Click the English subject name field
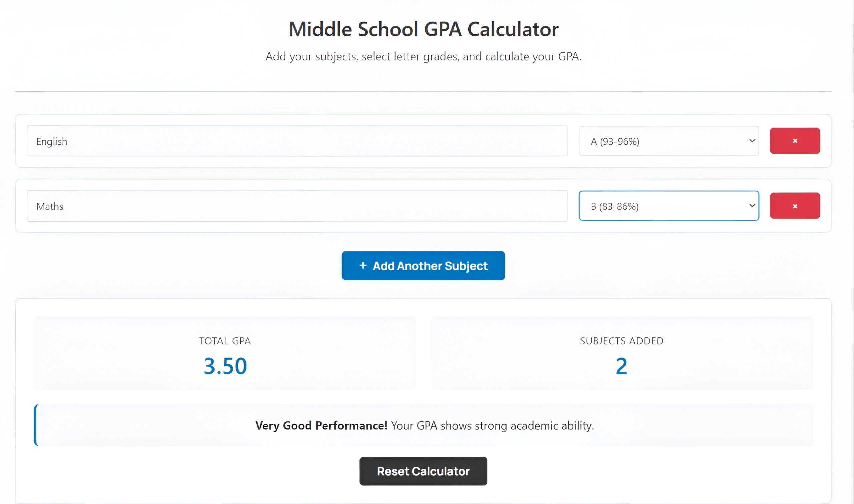854x504 pixels. tap(297, 141)
